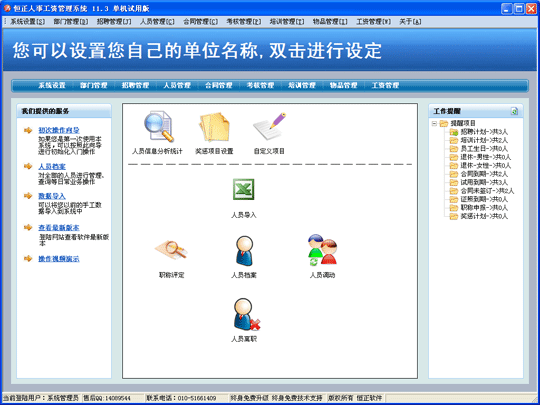Image resolution: width=540 pixels, height=405 pixels.
Task: Click the application icon in the title bar
Action: [x=7, y=8]
